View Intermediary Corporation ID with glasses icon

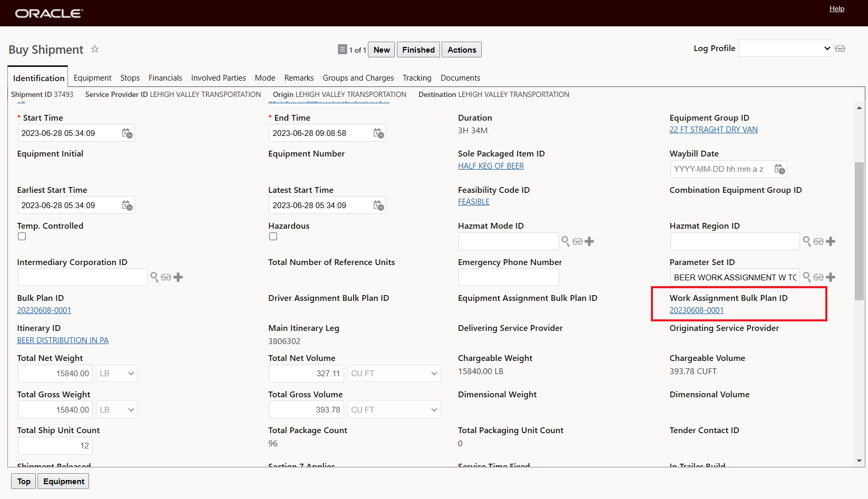click(166, 277)
